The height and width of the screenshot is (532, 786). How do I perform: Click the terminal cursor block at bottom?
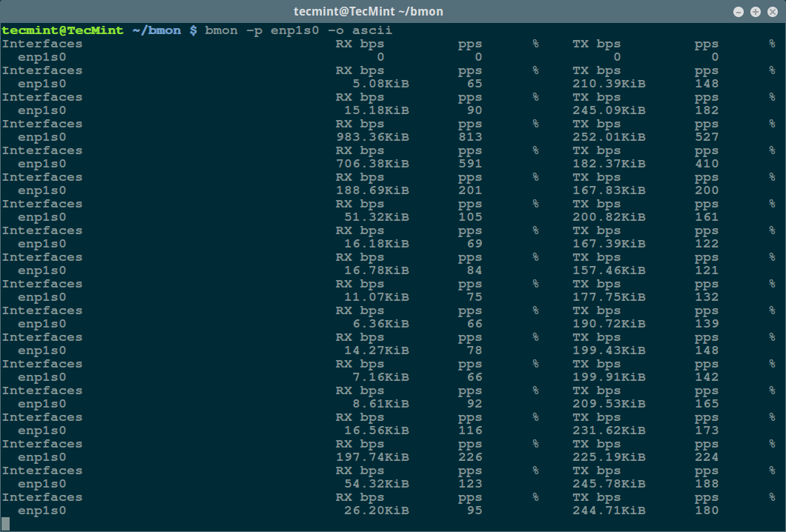(6, 524)
